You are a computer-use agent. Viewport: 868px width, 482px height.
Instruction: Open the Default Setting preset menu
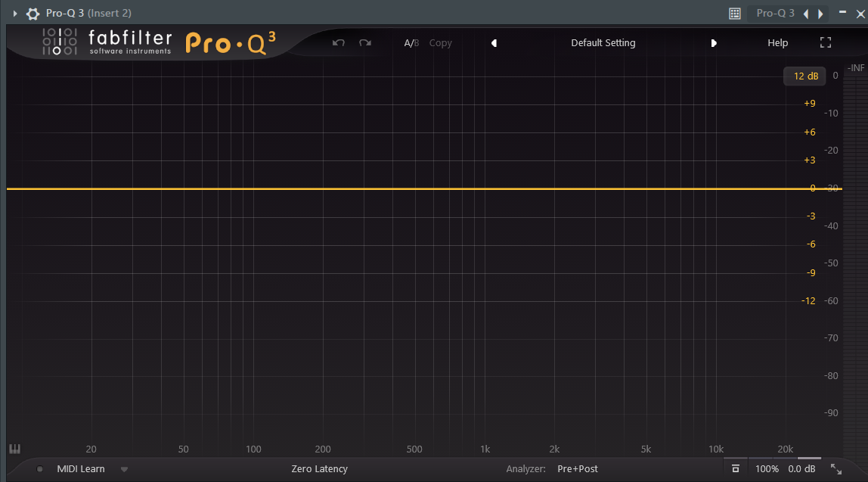point(603,42)
